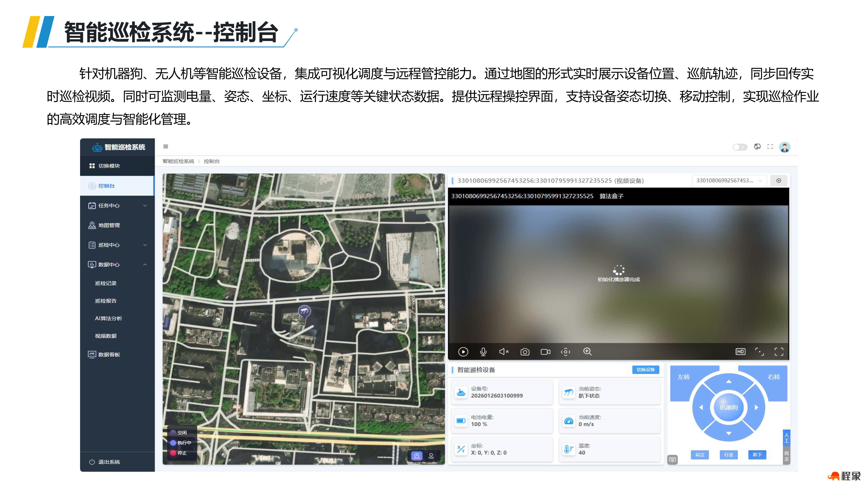Toggle the switch in top header

(x=740, y=147)
